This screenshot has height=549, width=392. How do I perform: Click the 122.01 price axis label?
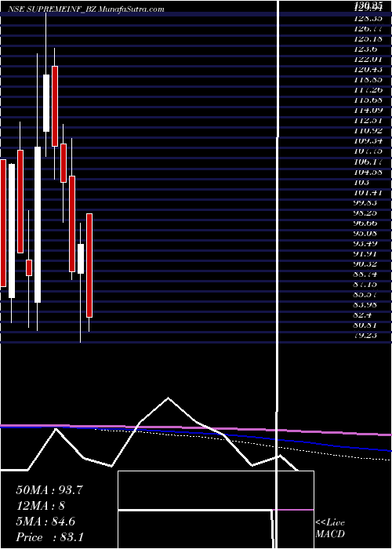pyautogui.click(x=369, y=59)
